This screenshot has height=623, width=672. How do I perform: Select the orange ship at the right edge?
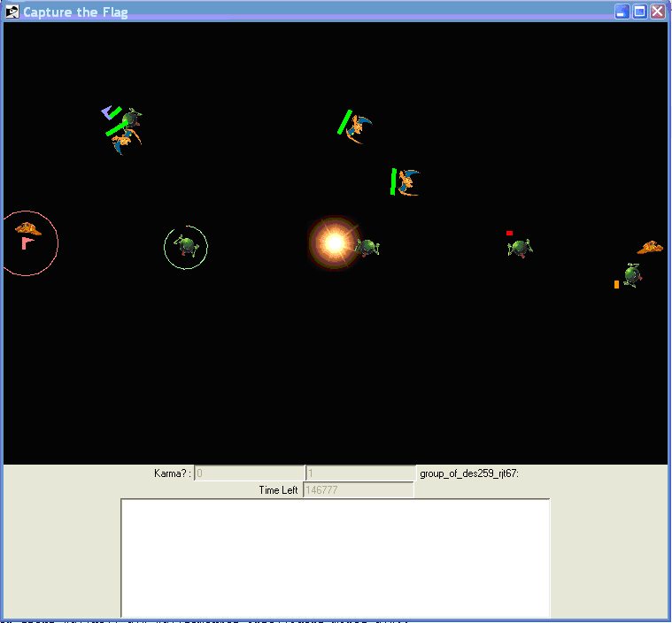pyautogui.click(x=649, y=248)
